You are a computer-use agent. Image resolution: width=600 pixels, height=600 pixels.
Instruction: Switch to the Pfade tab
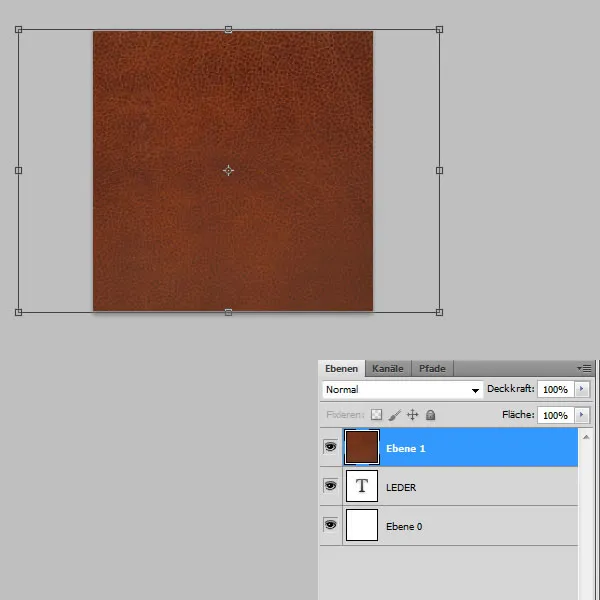coord(432,368)
